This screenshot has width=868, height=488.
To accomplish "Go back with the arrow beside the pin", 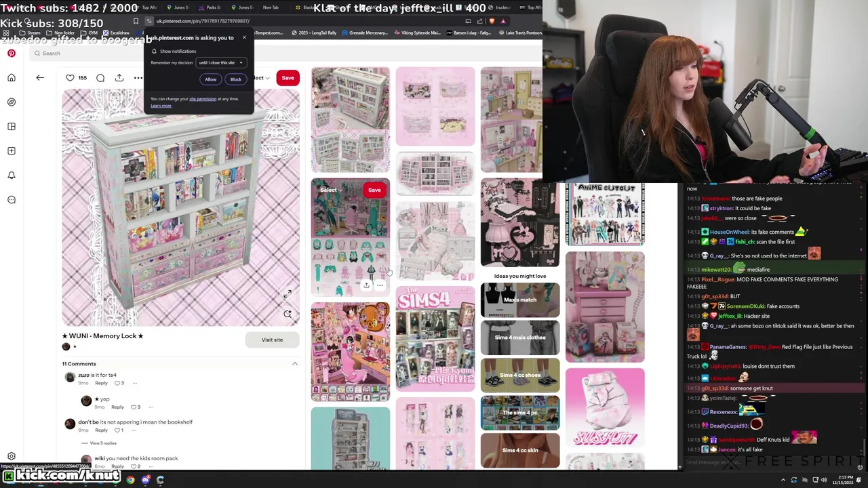I will (40, 78).
